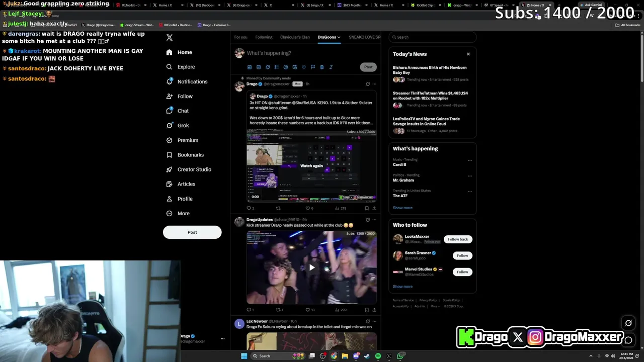Switch to the Following tab

coord(264,37)
